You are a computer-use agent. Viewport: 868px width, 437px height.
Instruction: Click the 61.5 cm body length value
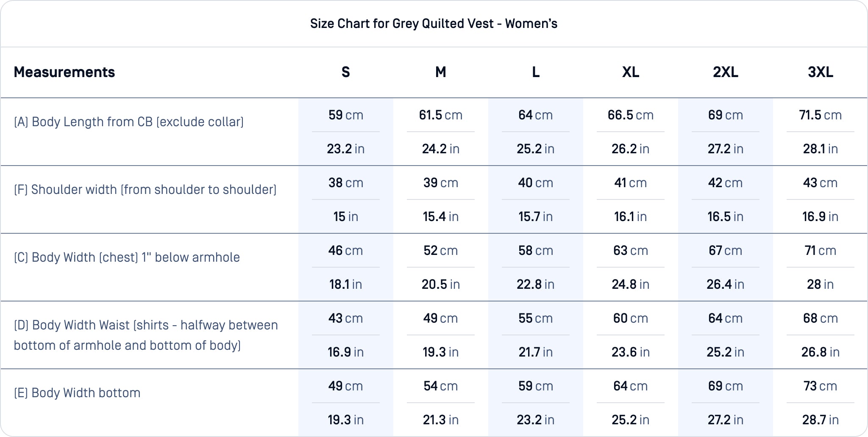441,115
